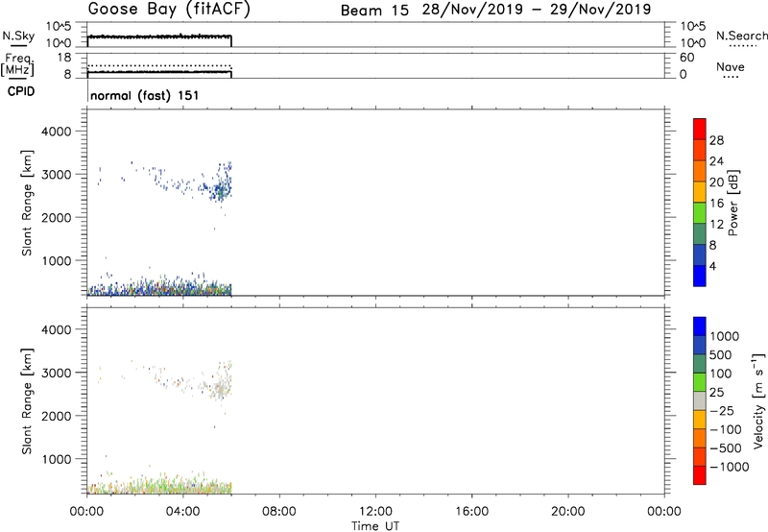Click the grey scatter cluster in velocity panel
Viewport: 768px width, 532px height.
[222, 388]
